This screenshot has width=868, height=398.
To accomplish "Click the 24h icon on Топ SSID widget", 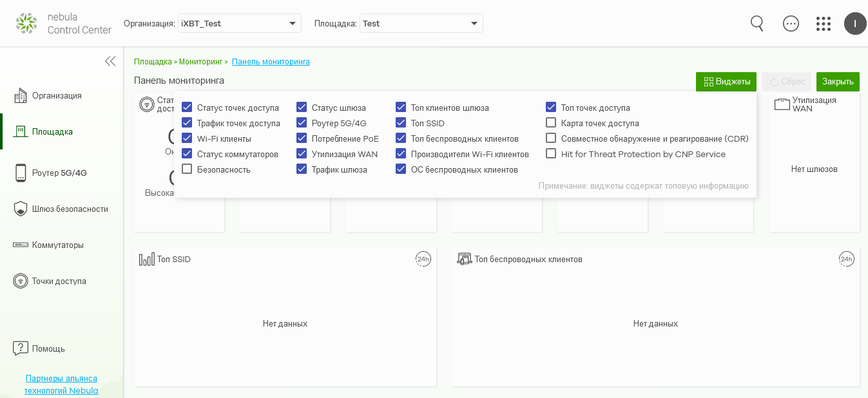I will tap(423, 259).
